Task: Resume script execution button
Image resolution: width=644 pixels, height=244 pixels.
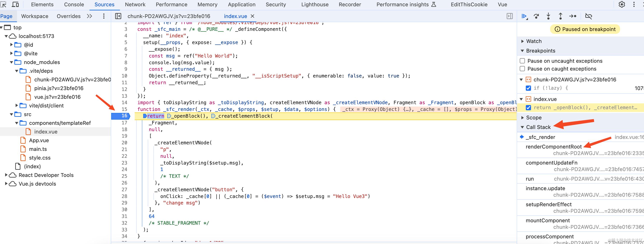Action: [x=524, y=16]
